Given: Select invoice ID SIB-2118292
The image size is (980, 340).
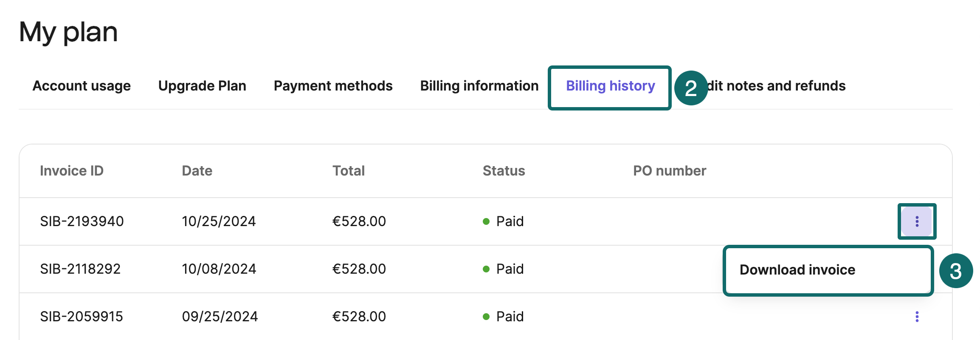Looking at the screenshot, I should 80,269.
